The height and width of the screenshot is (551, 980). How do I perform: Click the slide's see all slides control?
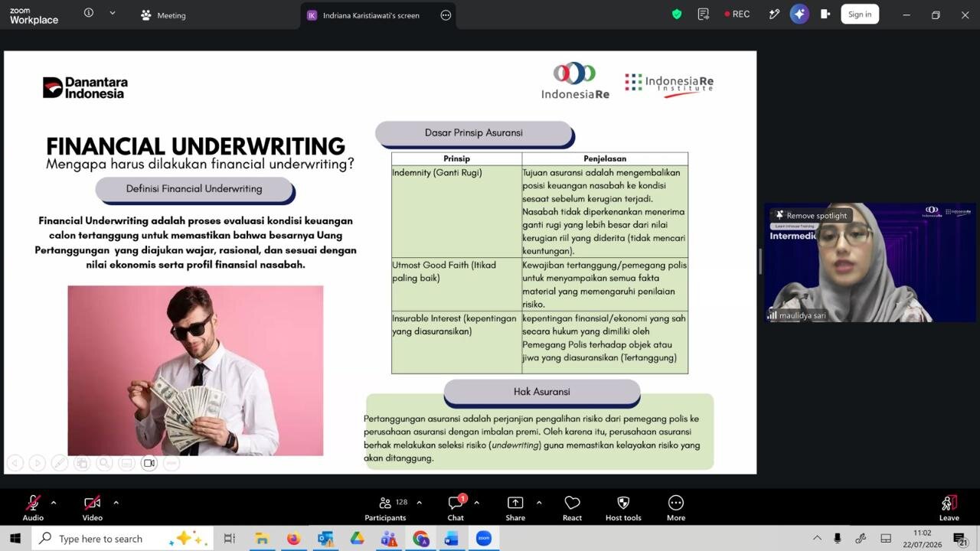click(82, 463)
